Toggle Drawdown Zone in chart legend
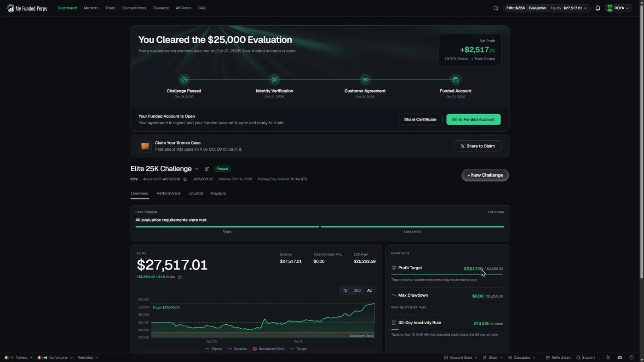The image size is (644, 362). 269,349
